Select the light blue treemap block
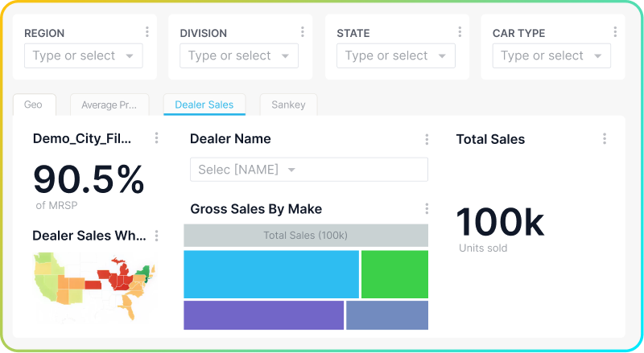Screen dimensions: 644x353 tap(271, 274)
